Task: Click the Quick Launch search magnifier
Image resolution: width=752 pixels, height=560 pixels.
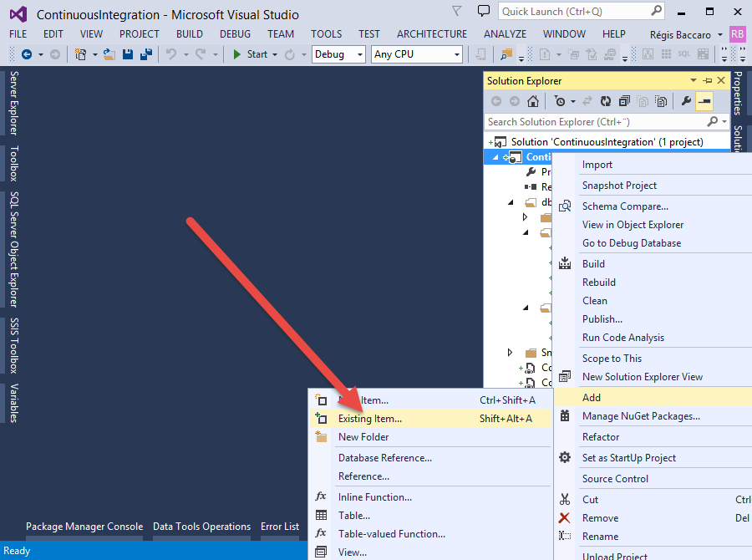Action: click(656, 11)
